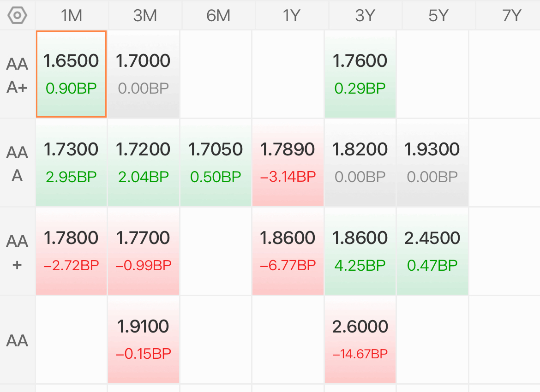Open the 2.6000 cell showing -14.67BP
The height and width of the screenshot is (392, 540).
coord(360,340)
